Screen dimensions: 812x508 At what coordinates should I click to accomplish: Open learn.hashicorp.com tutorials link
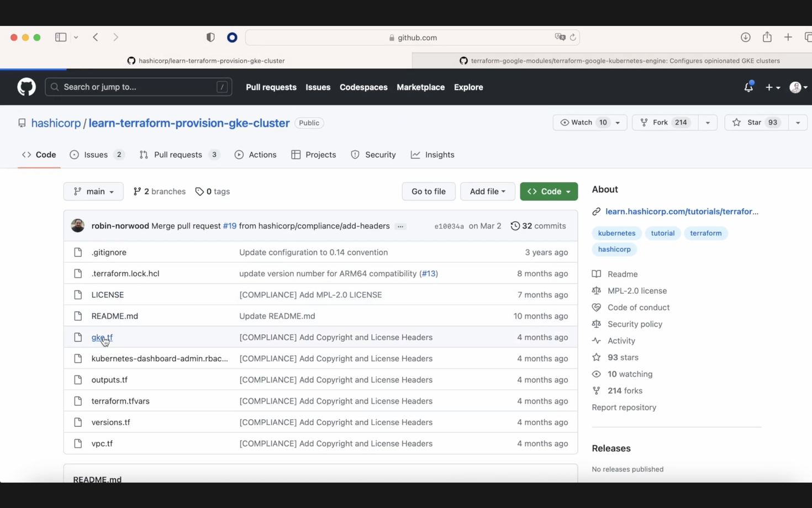coord(682,211)
